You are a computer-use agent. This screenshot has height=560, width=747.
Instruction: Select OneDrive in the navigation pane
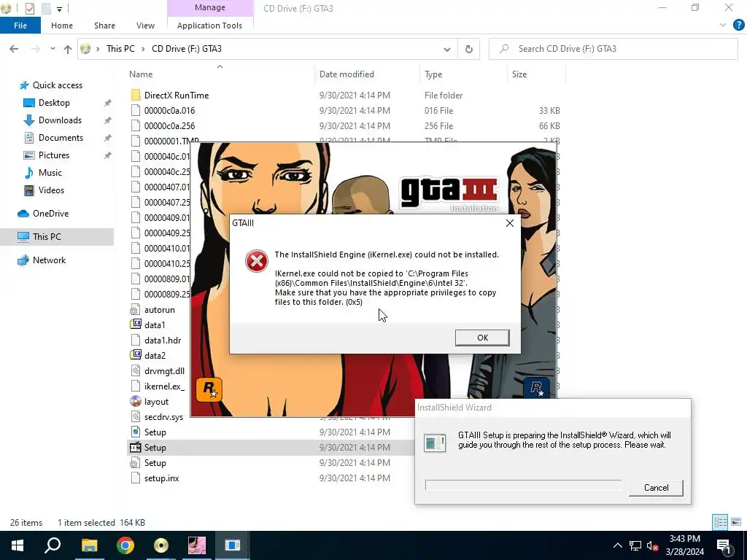tap(50, 214)
